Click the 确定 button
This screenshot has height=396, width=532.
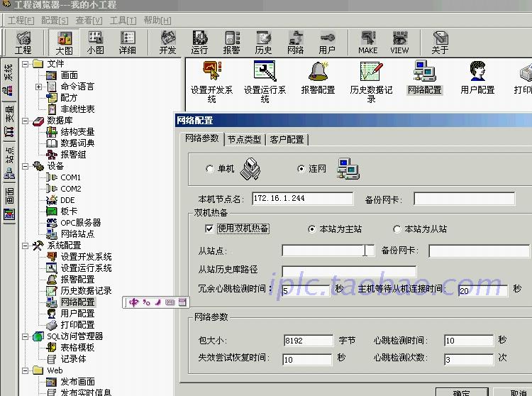point(461,392)
